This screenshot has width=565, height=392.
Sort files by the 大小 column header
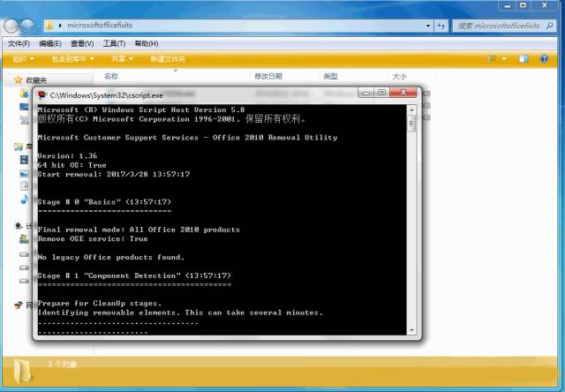point(399,76)
